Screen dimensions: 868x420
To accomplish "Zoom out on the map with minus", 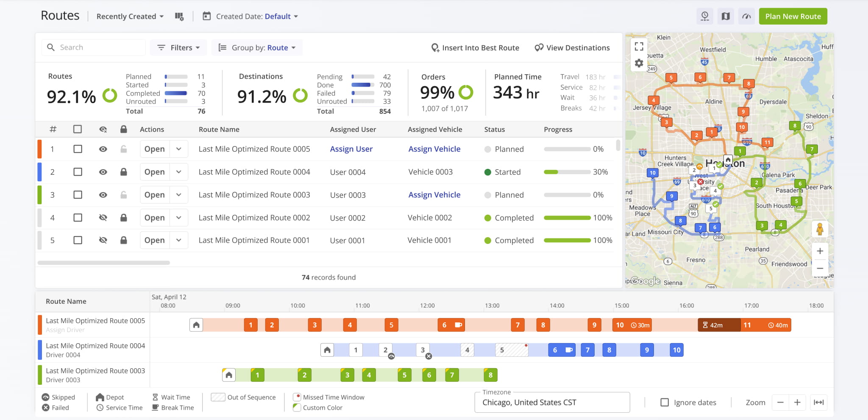I will tap(820, 268).
